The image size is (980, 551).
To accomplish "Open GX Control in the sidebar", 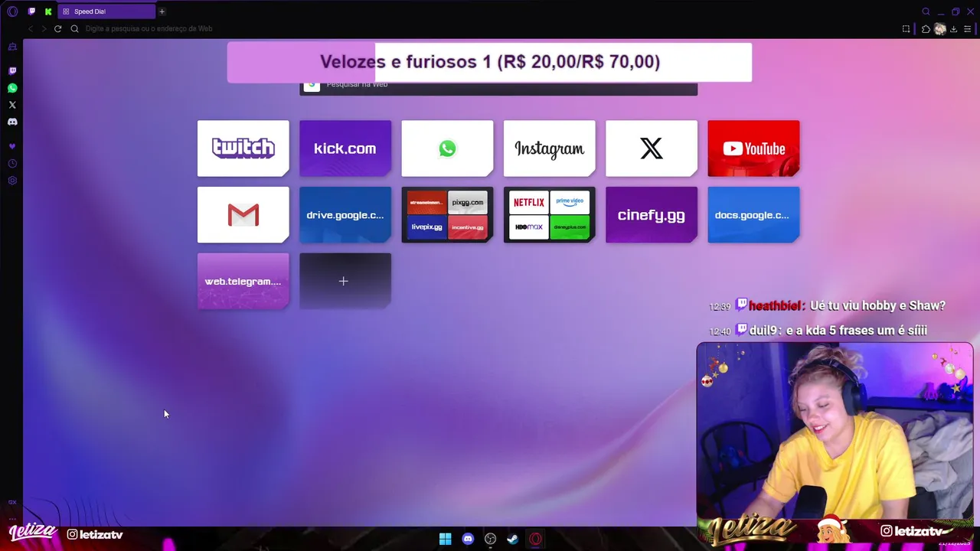I will 12,47.
